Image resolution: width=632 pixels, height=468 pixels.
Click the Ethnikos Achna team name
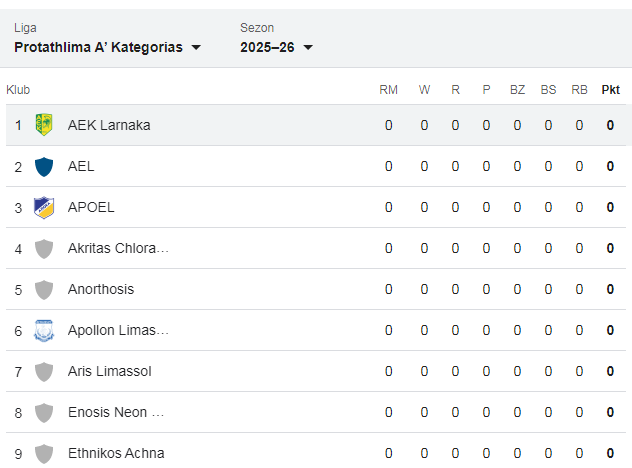[x=116, y=453]
